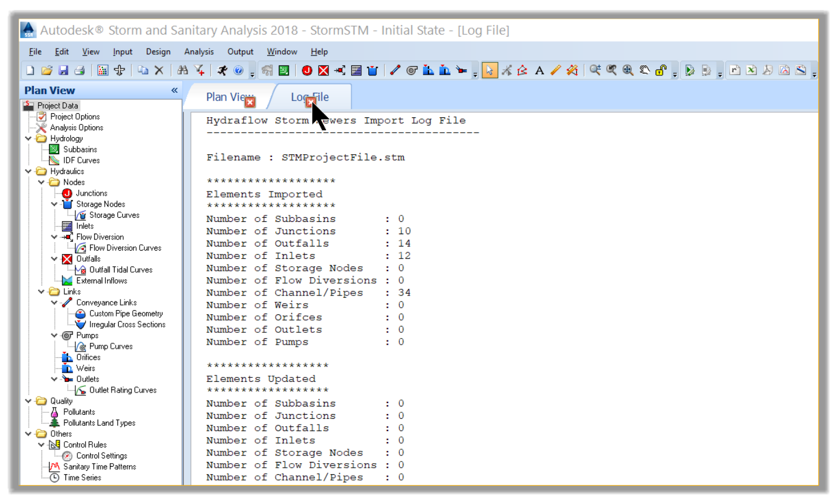
Task: Select Sanitary Time Patterns in the tree
Action: pos(99,467)
